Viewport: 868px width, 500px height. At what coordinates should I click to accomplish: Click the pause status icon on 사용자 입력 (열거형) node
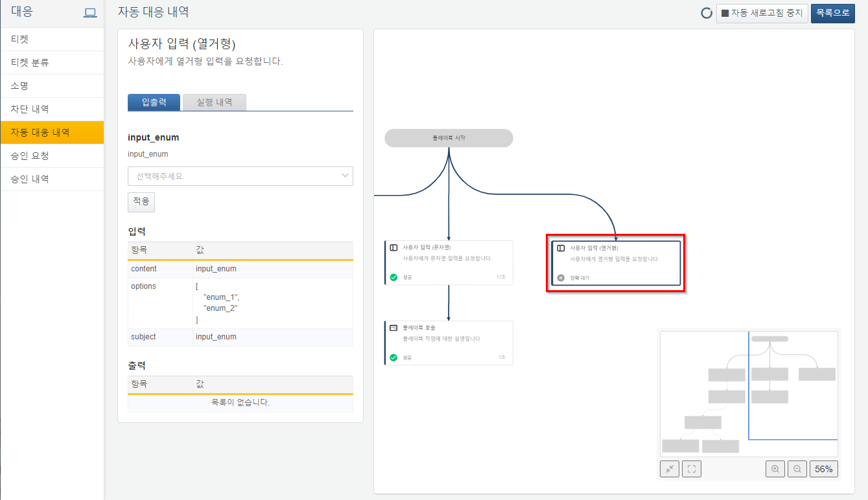point(561,278)
